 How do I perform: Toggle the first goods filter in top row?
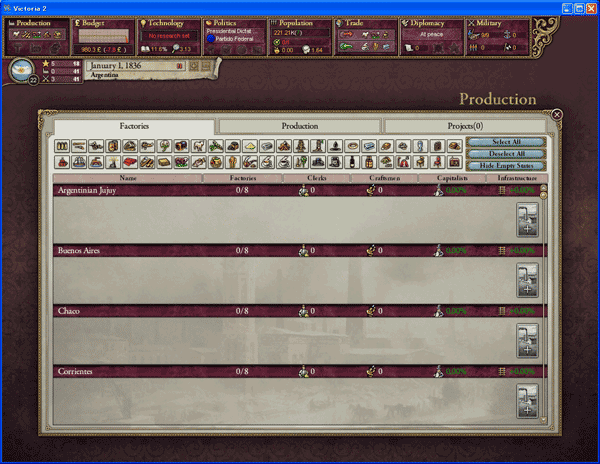click(63, 146)
